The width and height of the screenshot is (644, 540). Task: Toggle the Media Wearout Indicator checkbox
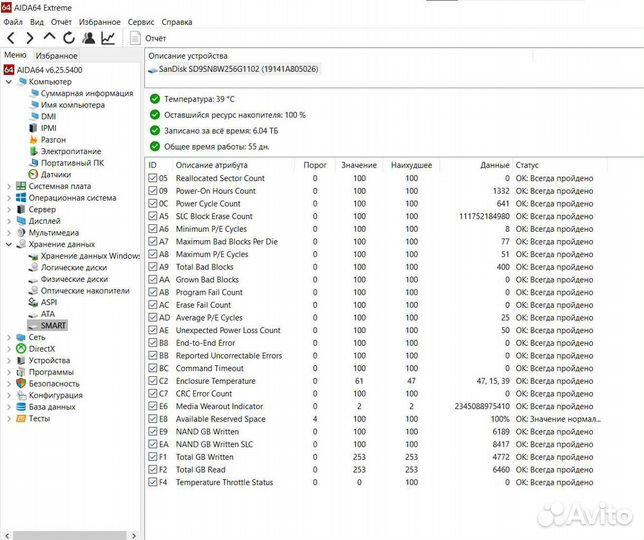(152, 406)
